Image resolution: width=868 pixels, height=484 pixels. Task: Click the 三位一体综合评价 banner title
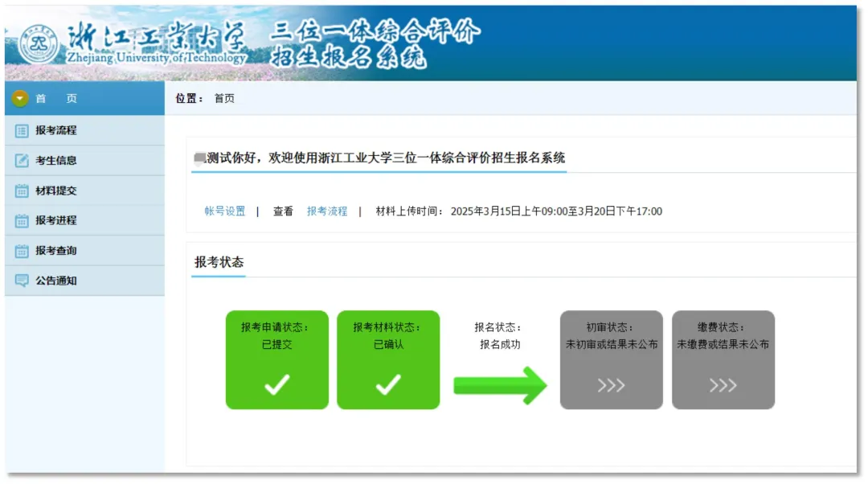click(x=375, y=31)
